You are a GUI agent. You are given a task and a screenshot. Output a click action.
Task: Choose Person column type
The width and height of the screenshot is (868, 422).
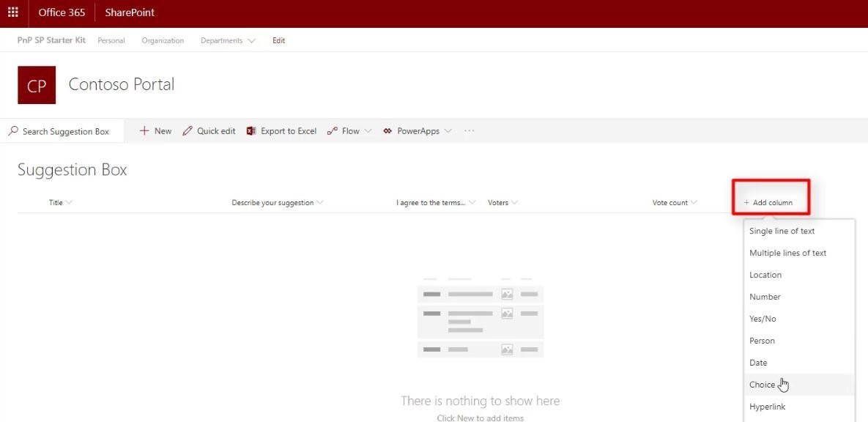pos(799,341)
